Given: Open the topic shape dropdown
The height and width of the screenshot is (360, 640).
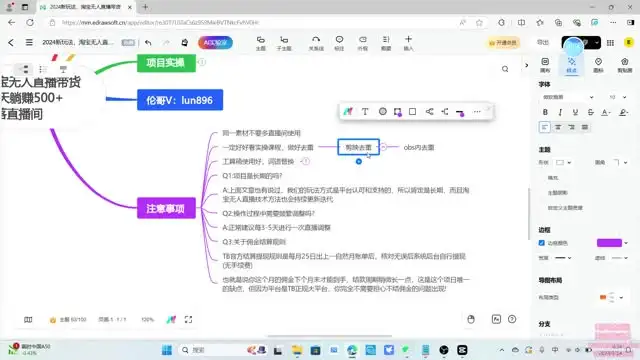Looking at the screenshot, I should tap(563, 162).
